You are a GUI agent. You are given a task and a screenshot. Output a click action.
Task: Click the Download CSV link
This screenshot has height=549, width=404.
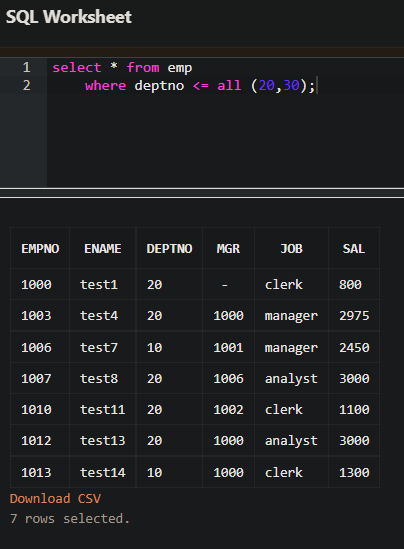point(55,498)
